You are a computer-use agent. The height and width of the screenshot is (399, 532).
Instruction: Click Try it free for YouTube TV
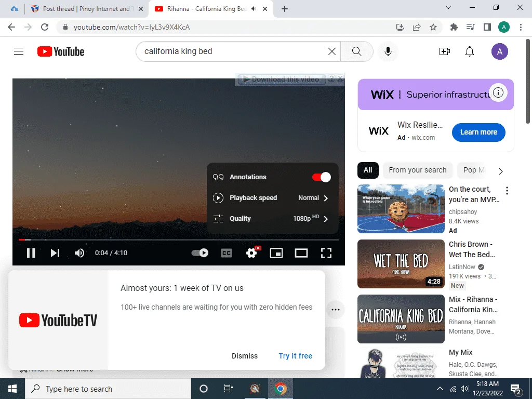click(x=296, y=356)
